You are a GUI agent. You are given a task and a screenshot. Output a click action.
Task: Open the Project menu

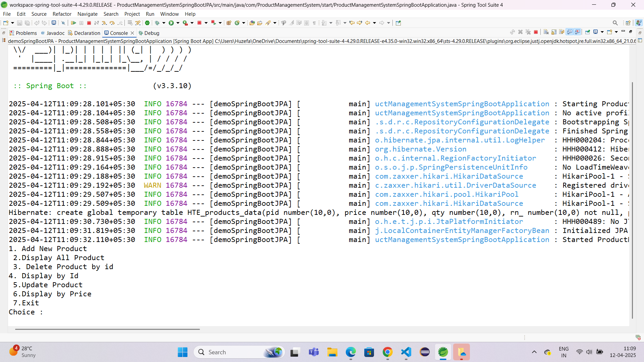tap(132, 14)
